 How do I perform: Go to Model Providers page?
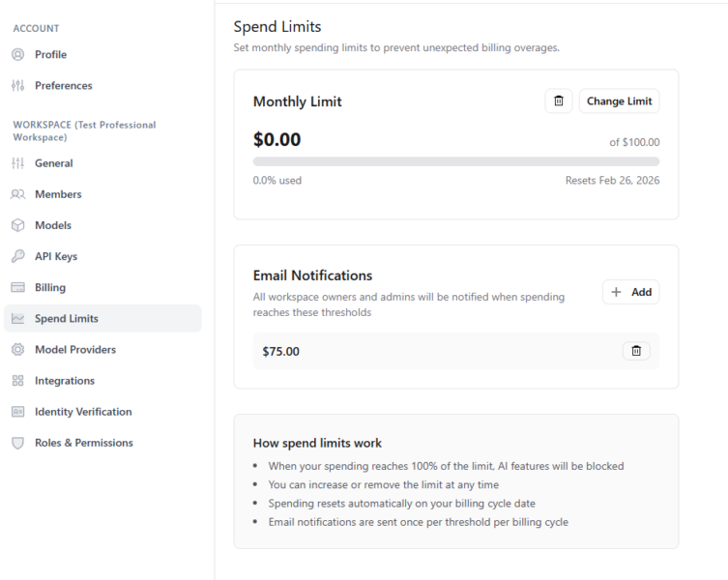[x=74, y=350]
